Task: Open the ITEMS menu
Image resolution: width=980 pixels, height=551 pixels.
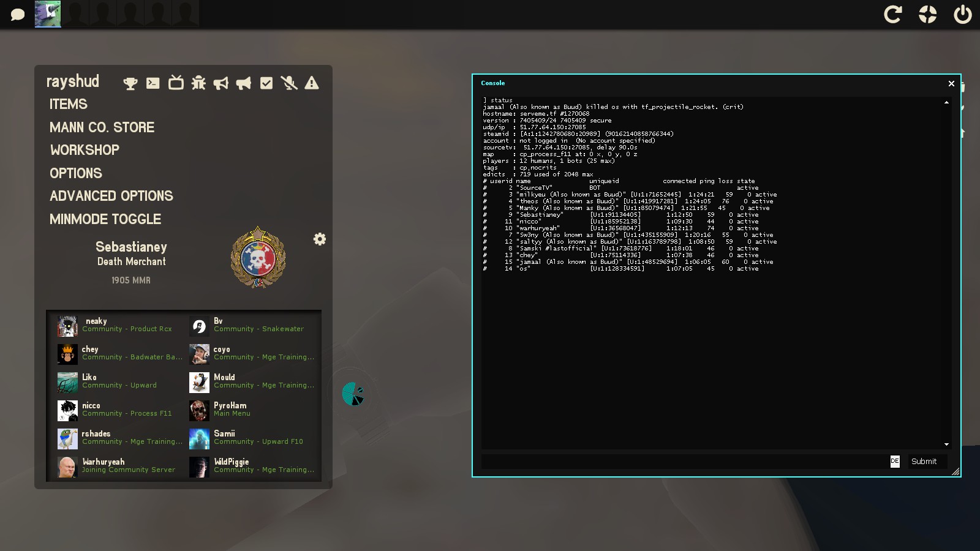Action: click(x=69, y=104)
